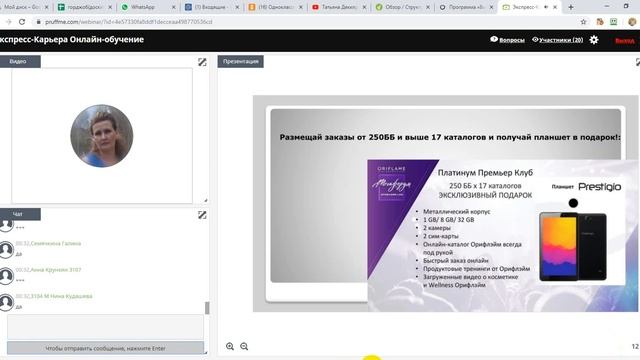Click the slide heading about 250ББ orders
The width and height of the screenshot is (640, 360).
(x=450, y=137)
